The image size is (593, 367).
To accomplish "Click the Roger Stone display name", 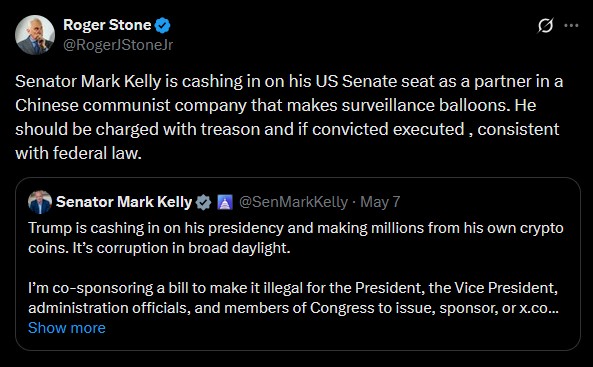I will tap(107, 25).
